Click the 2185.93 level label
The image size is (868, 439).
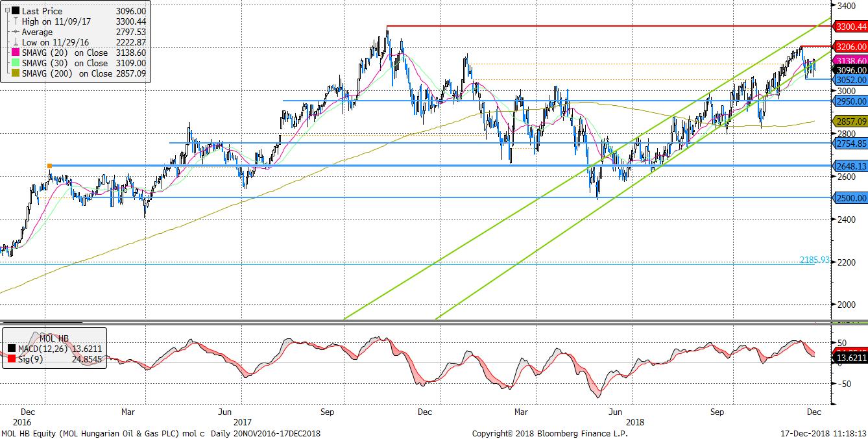[815, 260]
